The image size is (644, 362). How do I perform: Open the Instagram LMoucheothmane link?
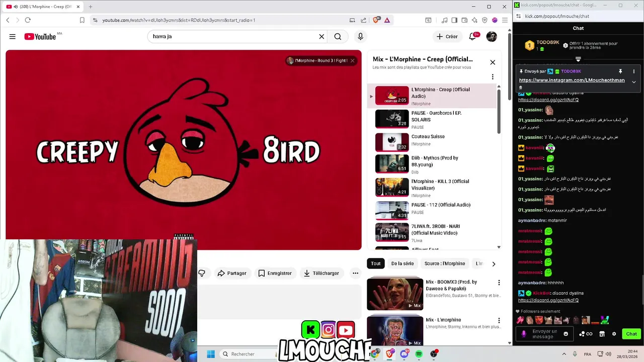(572, 83)
